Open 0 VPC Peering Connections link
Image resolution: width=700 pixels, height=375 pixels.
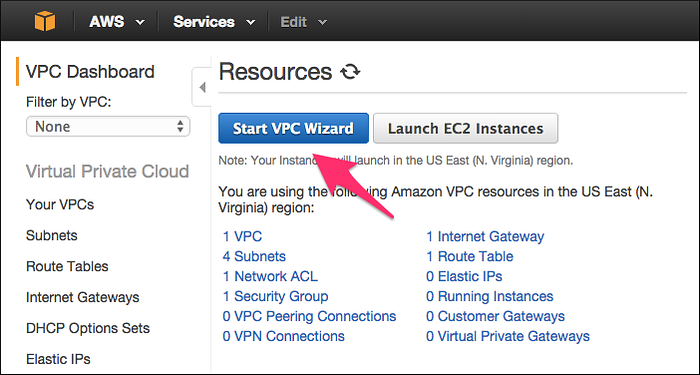pos(309,316)
